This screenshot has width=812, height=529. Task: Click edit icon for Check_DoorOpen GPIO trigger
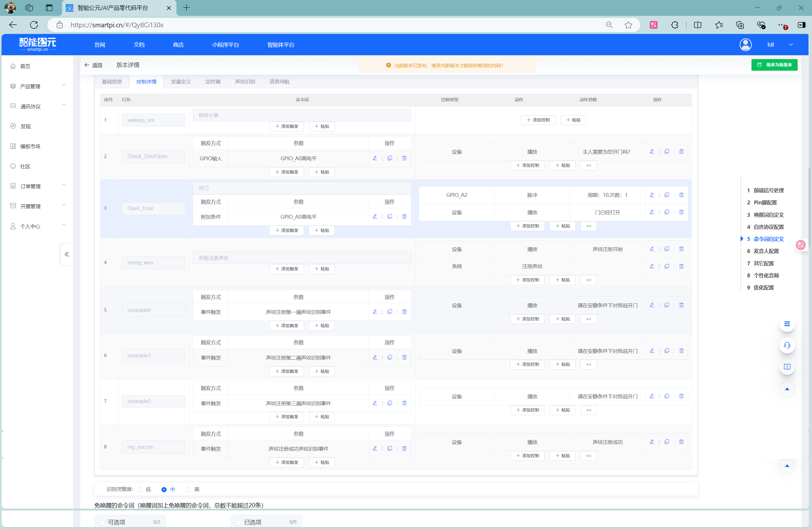pyautogui.click(x=375, y=158)
